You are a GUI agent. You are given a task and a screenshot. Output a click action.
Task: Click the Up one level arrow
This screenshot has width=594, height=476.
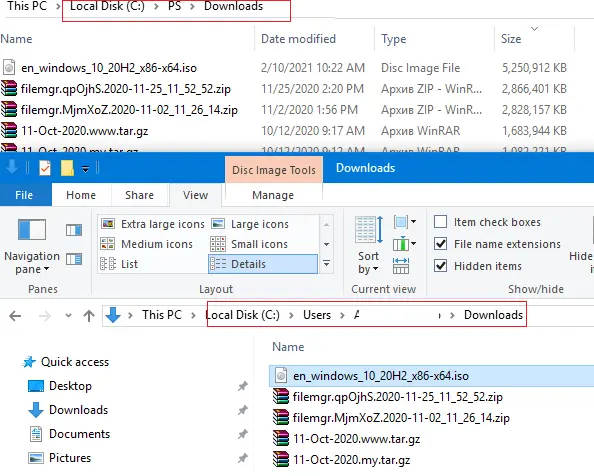point(89,315)
